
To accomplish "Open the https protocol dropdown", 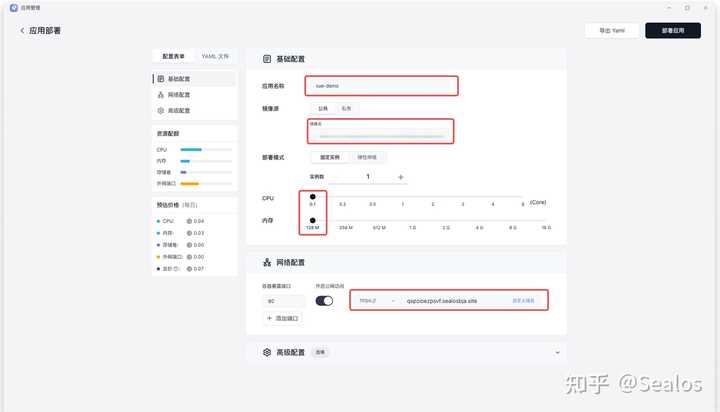I will pos(377,301).
